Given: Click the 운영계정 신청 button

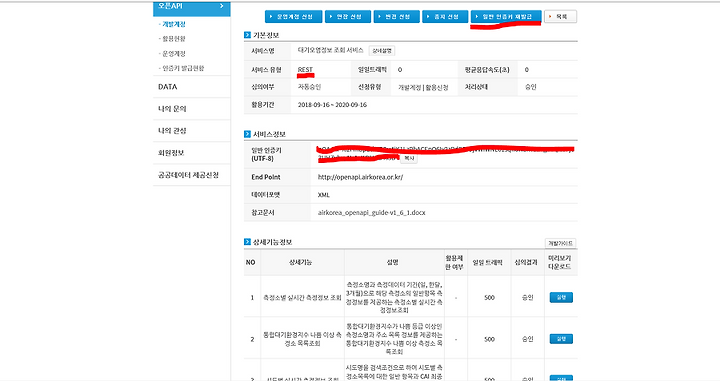Looking at the screenshot, I should point(293,17).
